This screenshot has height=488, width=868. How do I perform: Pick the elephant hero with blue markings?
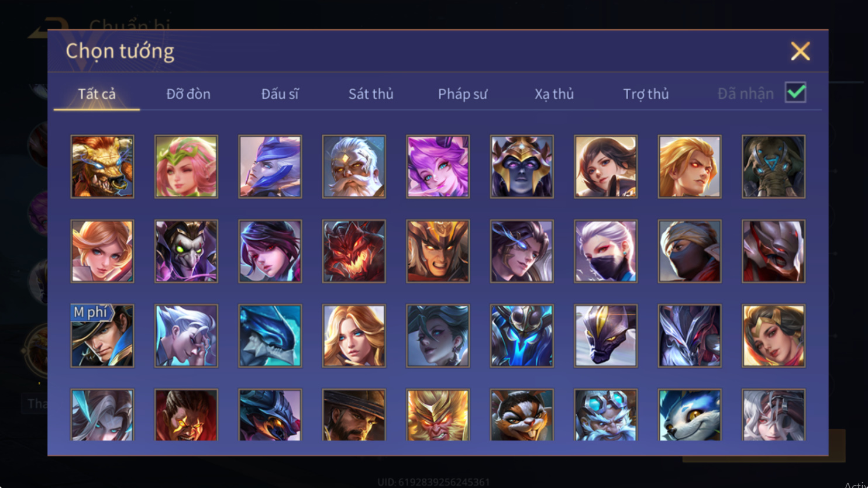[x=773, y=167]
